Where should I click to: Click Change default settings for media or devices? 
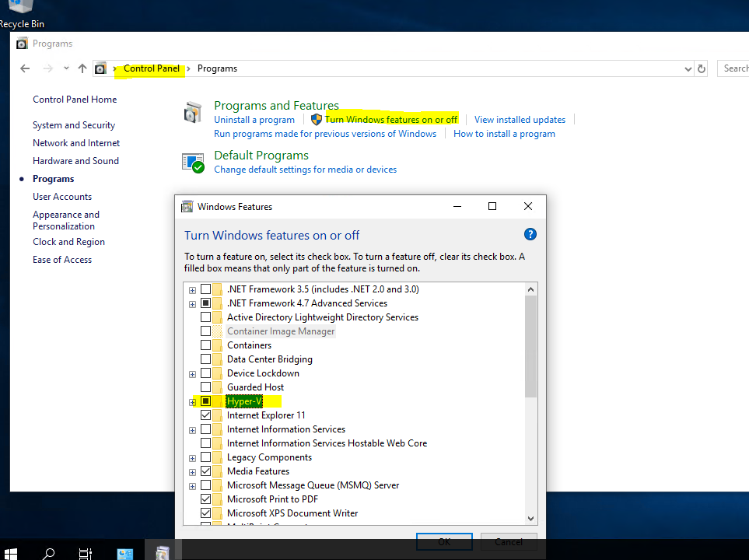click(305, 170)
